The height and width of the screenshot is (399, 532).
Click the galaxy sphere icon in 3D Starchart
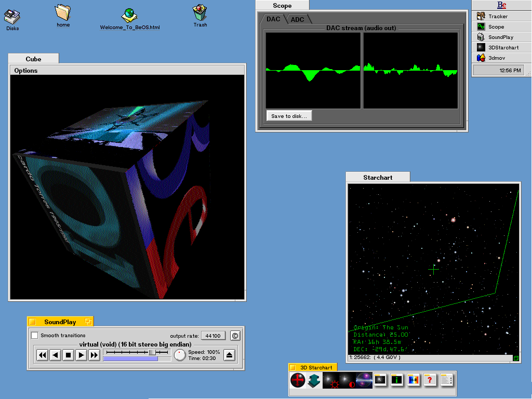[364, 381]
